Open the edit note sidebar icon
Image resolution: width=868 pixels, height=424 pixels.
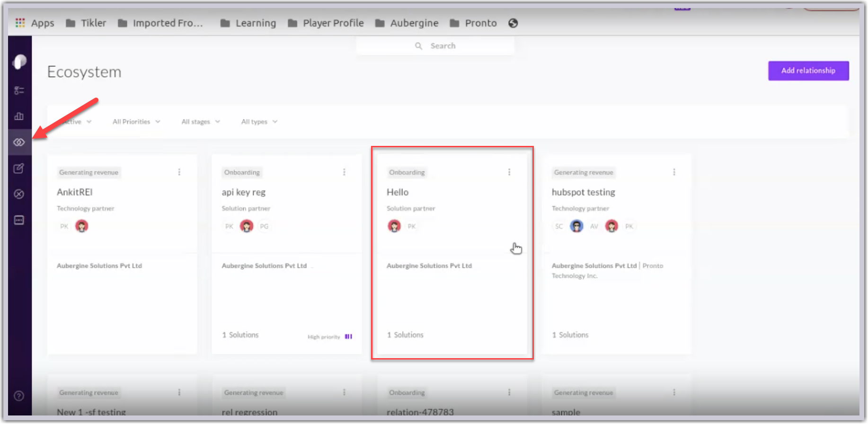tap(19, 168)
